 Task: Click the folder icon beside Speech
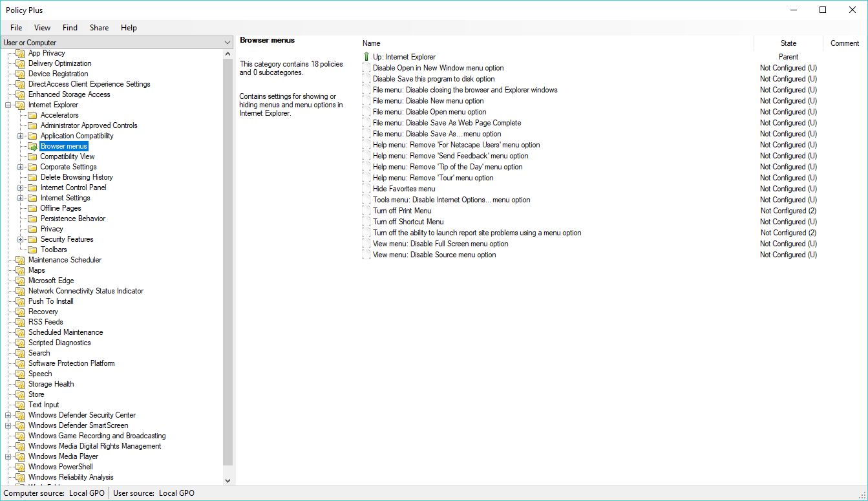pos(20,374)
